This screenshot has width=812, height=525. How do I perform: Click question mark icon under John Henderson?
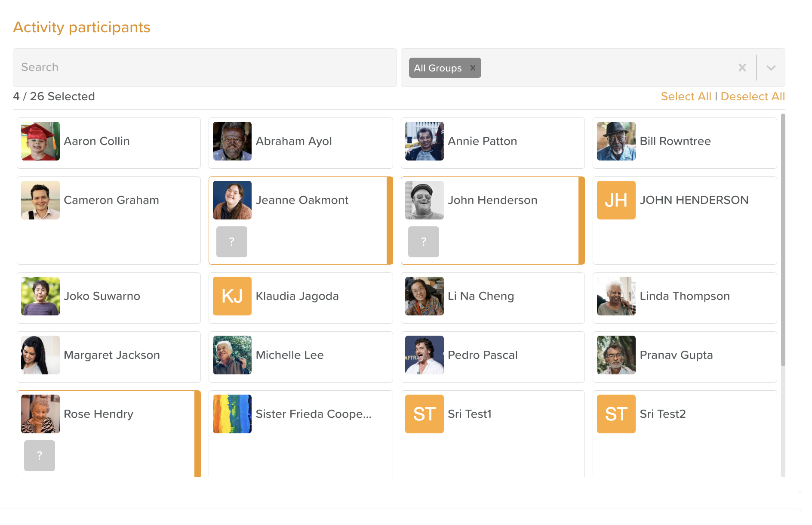point(424,242)
